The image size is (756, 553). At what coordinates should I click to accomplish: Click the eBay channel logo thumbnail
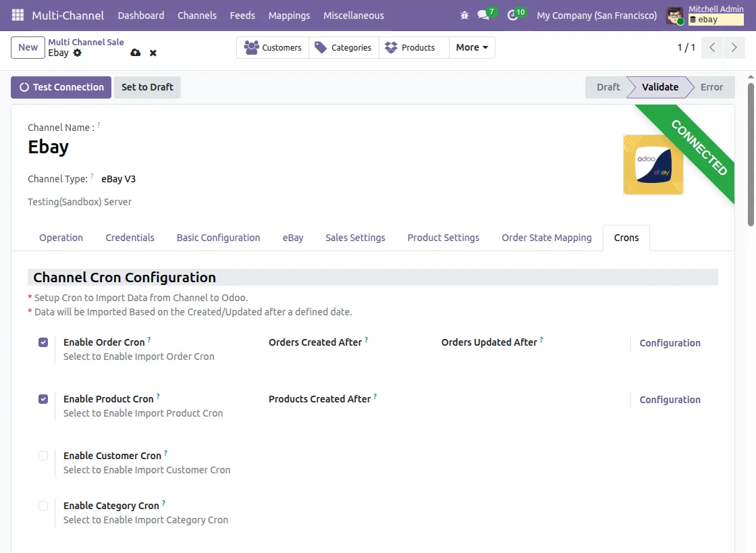click(x=653, y=164)
